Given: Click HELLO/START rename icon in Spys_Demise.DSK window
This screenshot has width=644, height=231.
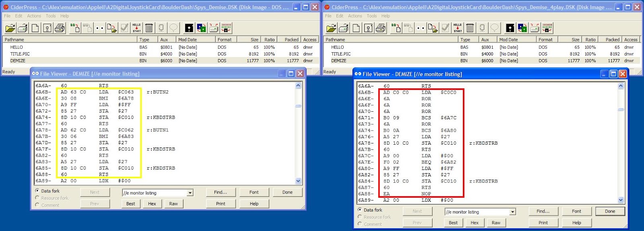Looking at the screenshot, I should [x=136, y=28].
